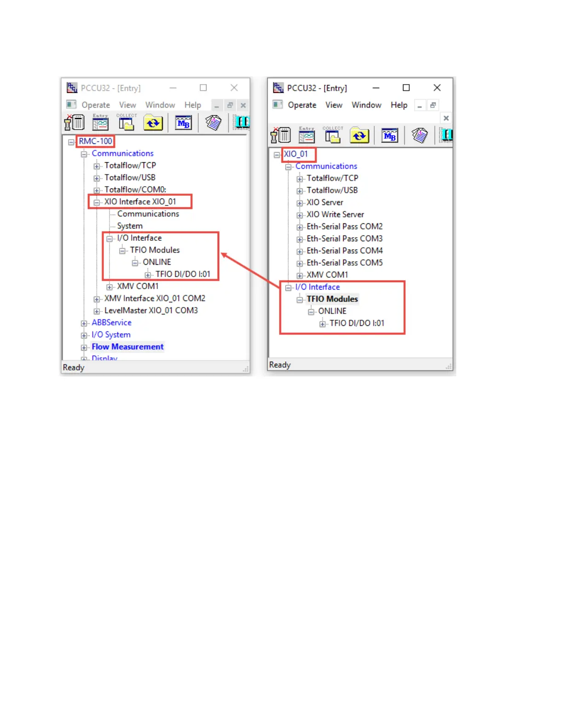The image size is (563, 728).
Task: Select XMV COM1 in the XIO_01 tree
Action: pyautogui.click(x=327, y=274)
